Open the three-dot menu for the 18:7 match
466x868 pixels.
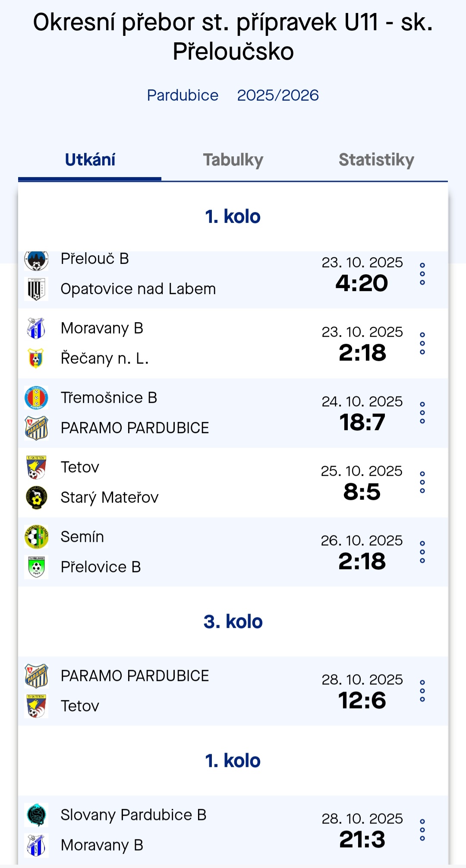(422, 413)
